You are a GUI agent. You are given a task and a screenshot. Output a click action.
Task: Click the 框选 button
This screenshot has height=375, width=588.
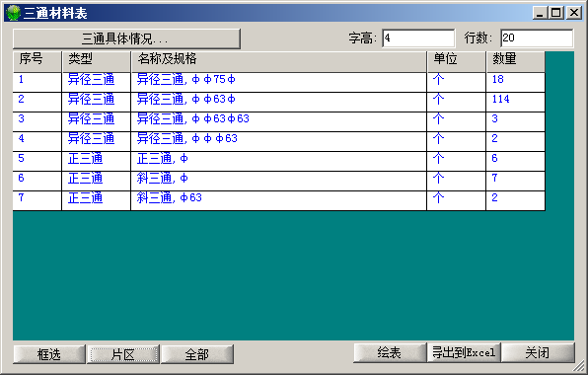(49, 354)
